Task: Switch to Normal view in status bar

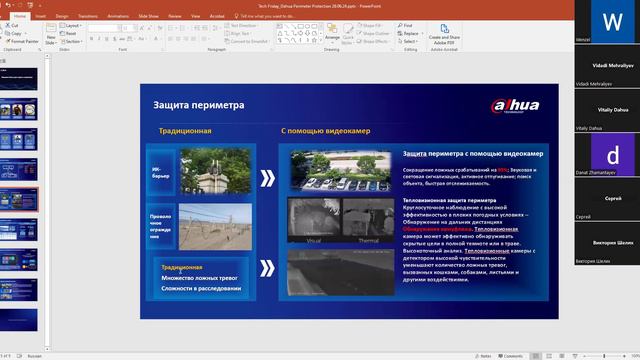Action: (536, 356)
